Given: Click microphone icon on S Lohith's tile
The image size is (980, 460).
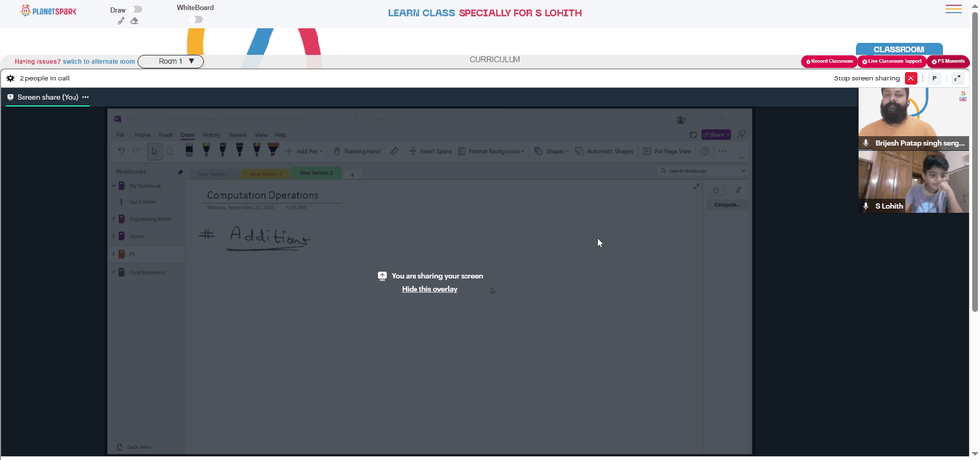Looking at the screenshot, I should coord(866,206).
